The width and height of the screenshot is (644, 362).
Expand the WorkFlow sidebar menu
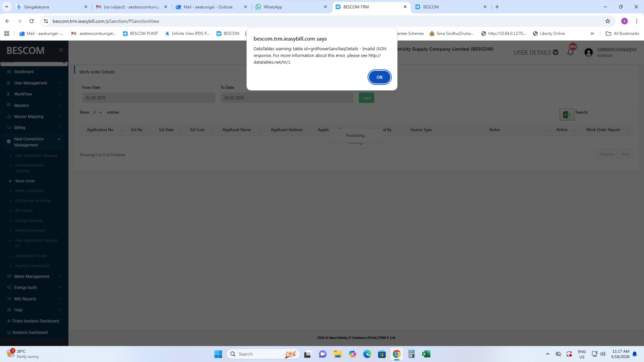click(34, 94)
